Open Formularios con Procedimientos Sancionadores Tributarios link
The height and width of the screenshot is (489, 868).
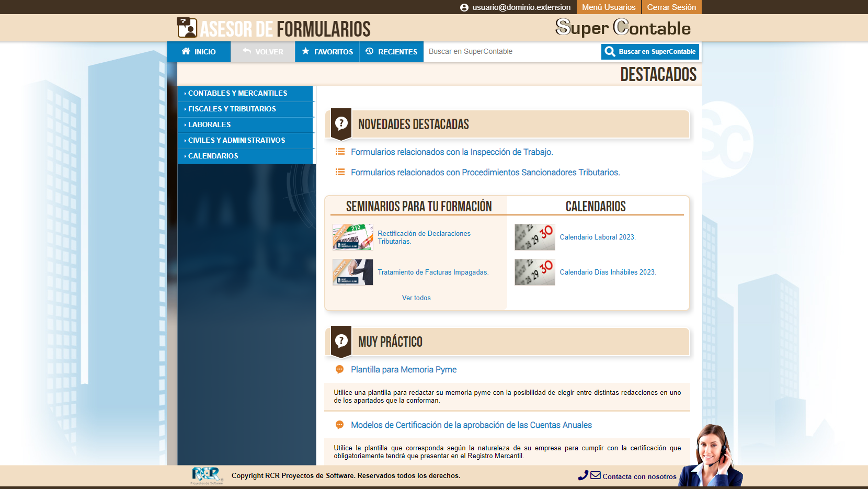[x=485, y=173]
